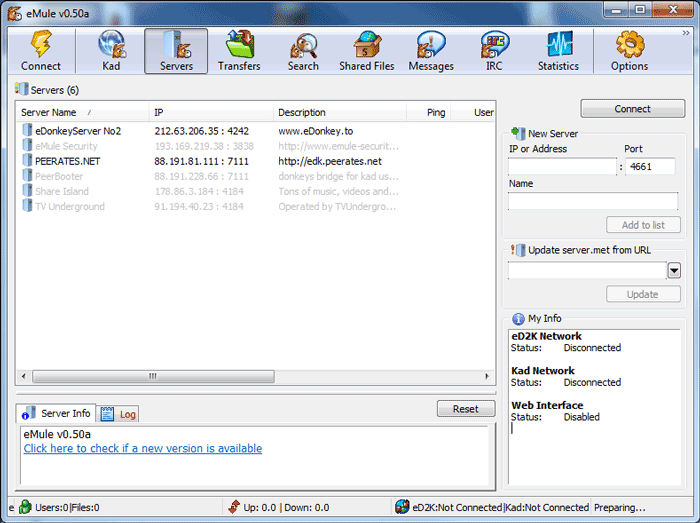Select IP 193.169.219.38 : 3838
700x523 pixels.
point(204,146)
